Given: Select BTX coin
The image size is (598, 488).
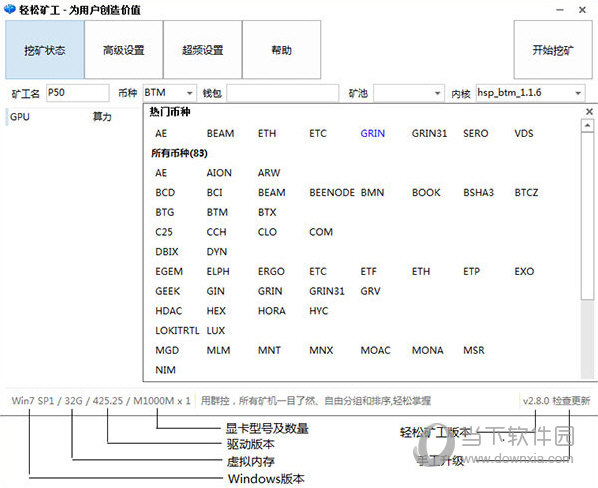Looking at the screenshot, I should (267, 212).
